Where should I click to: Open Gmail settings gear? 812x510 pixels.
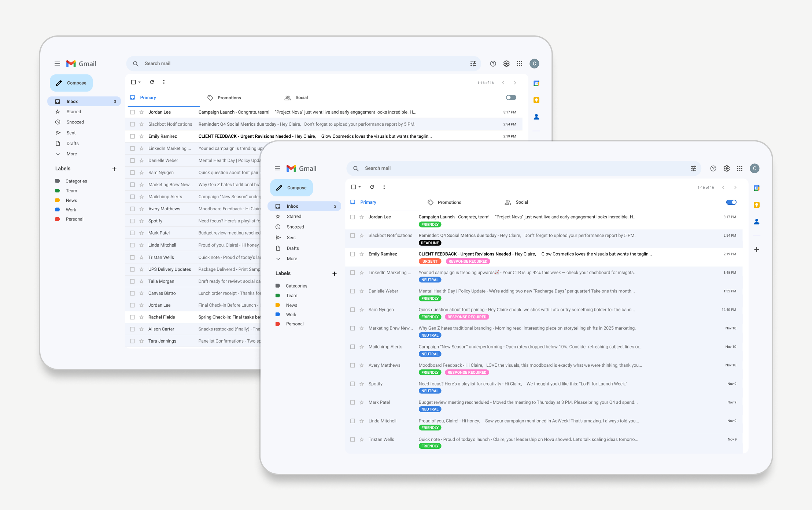pos(727,168)
